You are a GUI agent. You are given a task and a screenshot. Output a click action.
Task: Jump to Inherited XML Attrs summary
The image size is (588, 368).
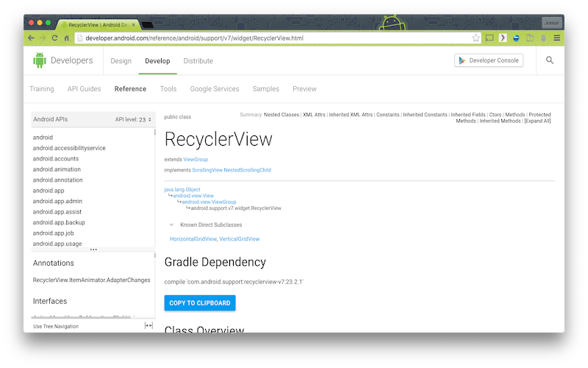coord(351,115)
